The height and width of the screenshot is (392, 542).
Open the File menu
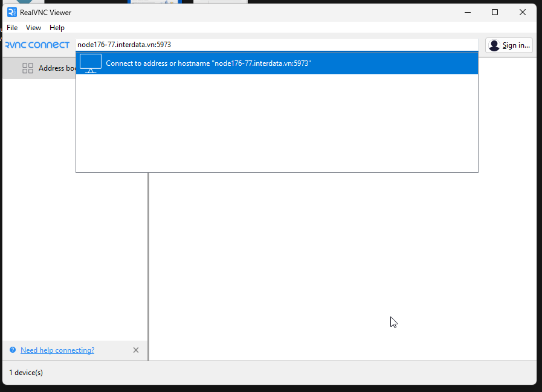point(12,28)
